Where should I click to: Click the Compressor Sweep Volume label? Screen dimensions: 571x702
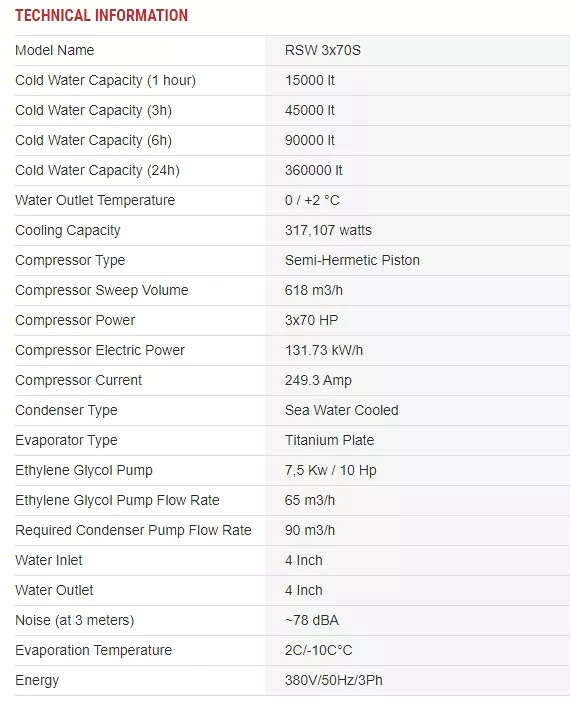[x=102, y=290]
